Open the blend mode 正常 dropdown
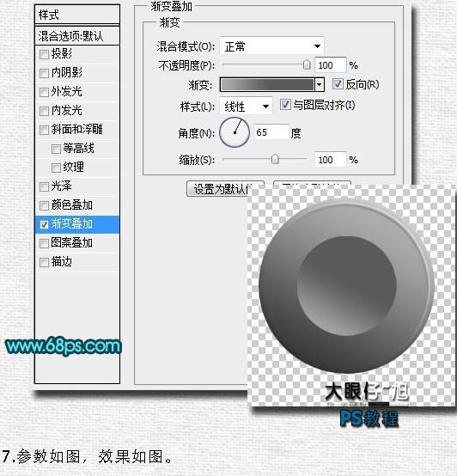Image resolution: width=457 pixels, height=476 pixels. click(271, 46)
